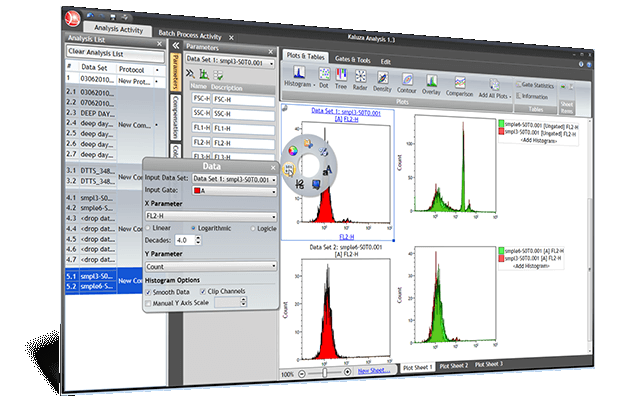Open the Edit ribbon tab
The image size is (630, 420).
(385, 61)
